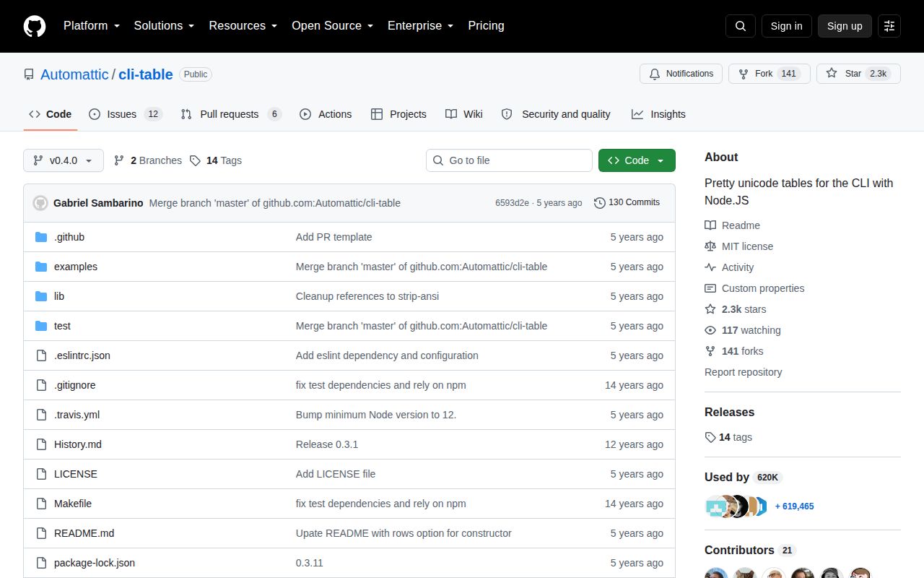924x578 pixels.
Task: Expand the Open Source menu
Action: pyautogui.click(x=332, y=25)
